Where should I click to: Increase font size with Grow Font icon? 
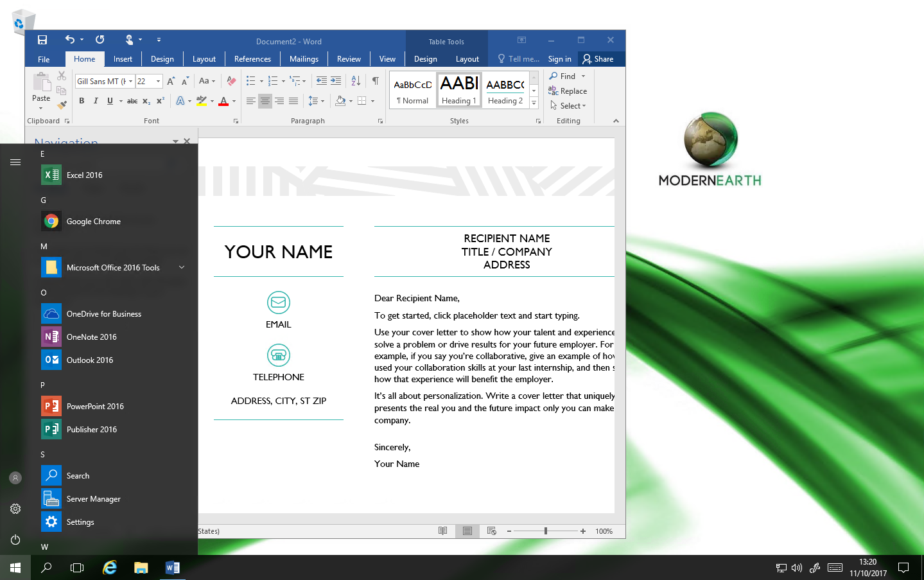point(171,82)
